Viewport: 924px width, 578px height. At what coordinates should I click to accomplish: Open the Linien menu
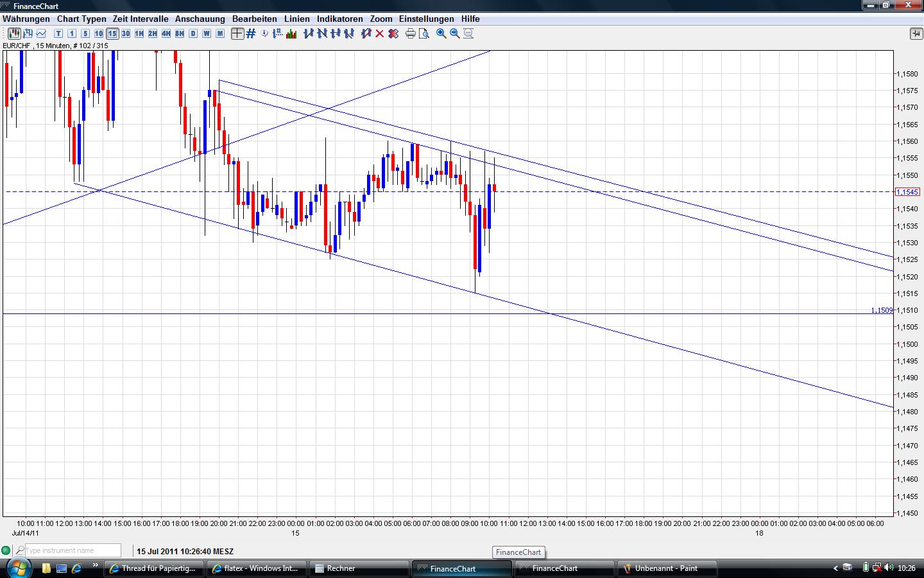(297, 19)
